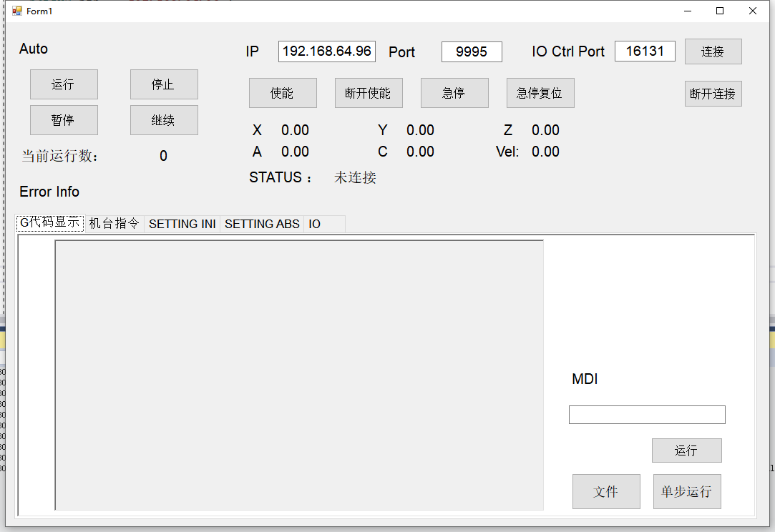Image resolution: width=775 pixels, height=532 pixels.
Task: Open the SETTING ABS tab
Action: coord(262,224)
